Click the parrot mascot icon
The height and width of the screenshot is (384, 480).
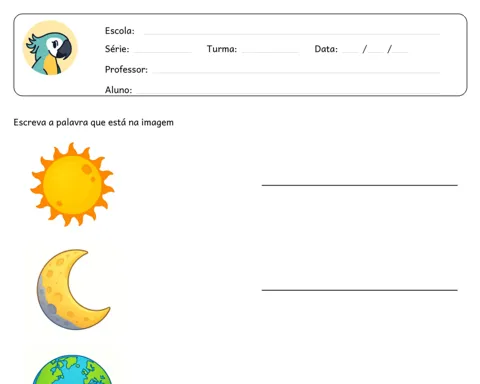[x=50, y=48]
